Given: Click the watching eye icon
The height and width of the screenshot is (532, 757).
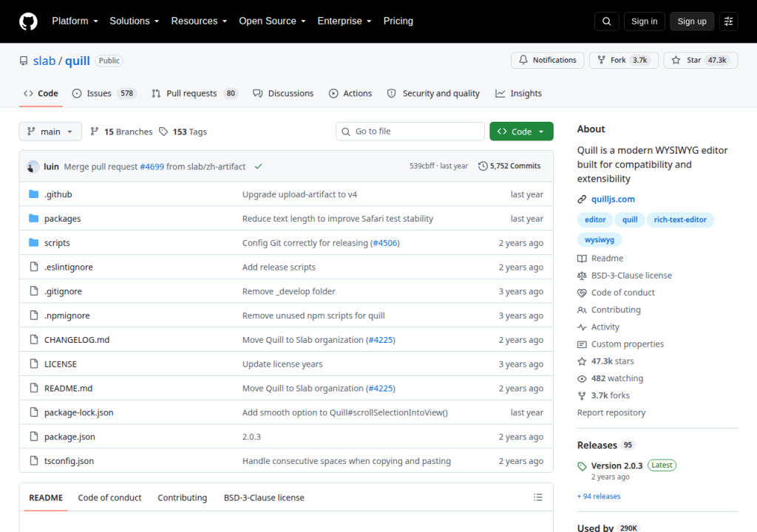Looking at the screenshot, I should [582, 379].
